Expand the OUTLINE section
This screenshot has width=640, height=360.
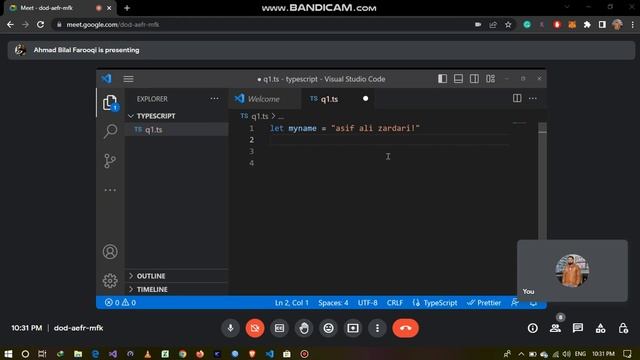click(176, 276)
